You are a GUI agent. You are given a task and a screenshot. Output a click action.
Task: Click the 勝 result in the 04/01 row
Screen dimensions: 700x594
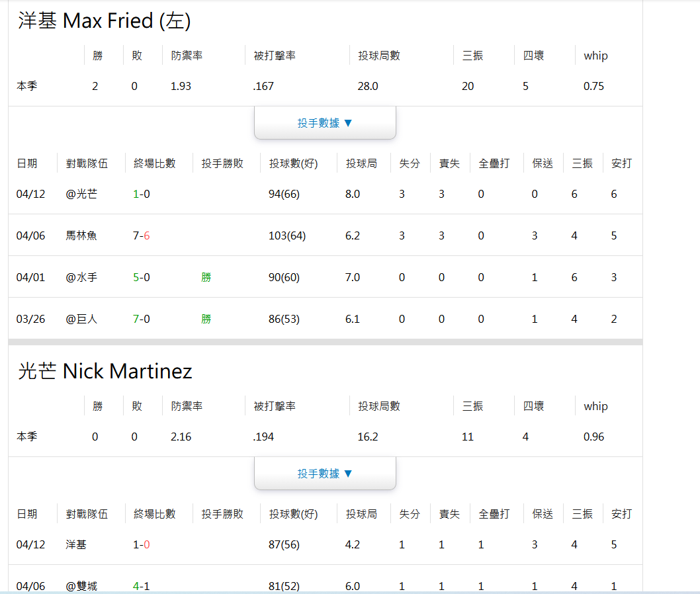pyautogui.click(x=206, y=277)
